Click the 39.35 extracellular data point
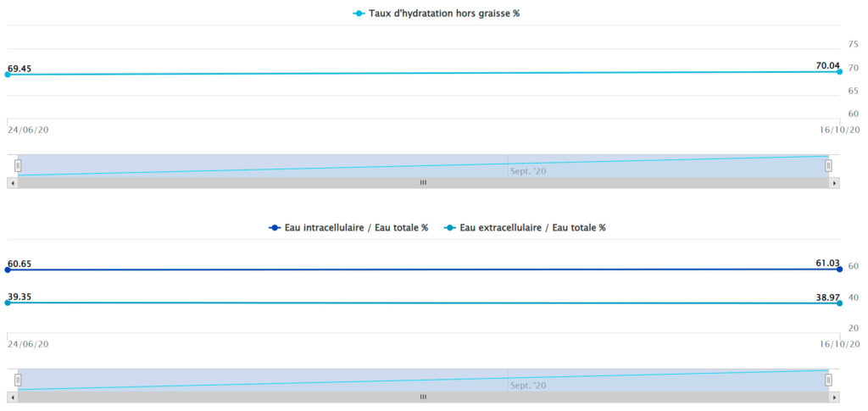This screenshot has height=411, width=868. tap(8, 303)
